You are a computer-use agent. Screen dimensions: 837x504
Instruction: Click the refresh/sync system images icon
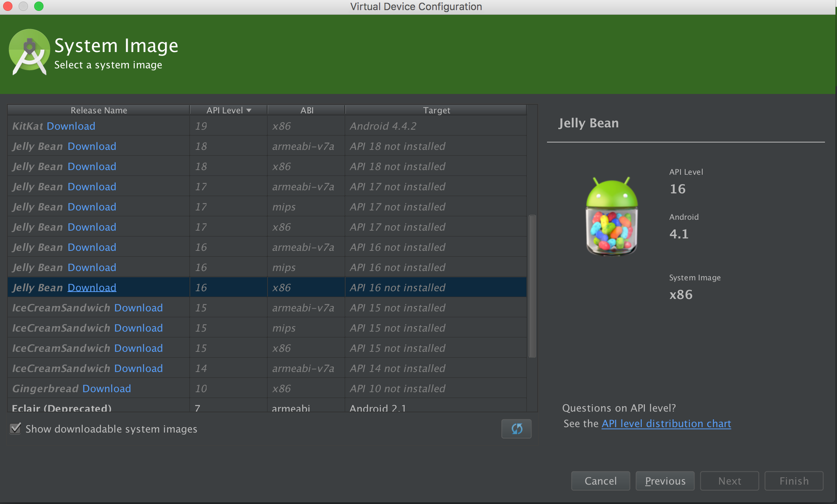[x=516, y=429]
